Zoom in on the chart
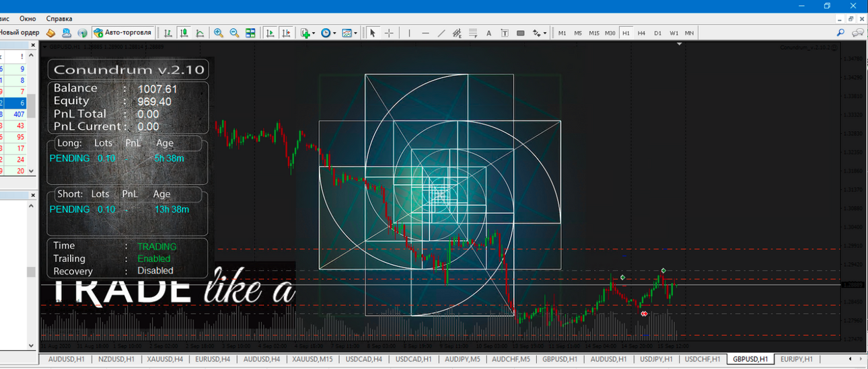The height and width of the screenshot is (369, 868). pyautogui.click(x=219, y=32)
